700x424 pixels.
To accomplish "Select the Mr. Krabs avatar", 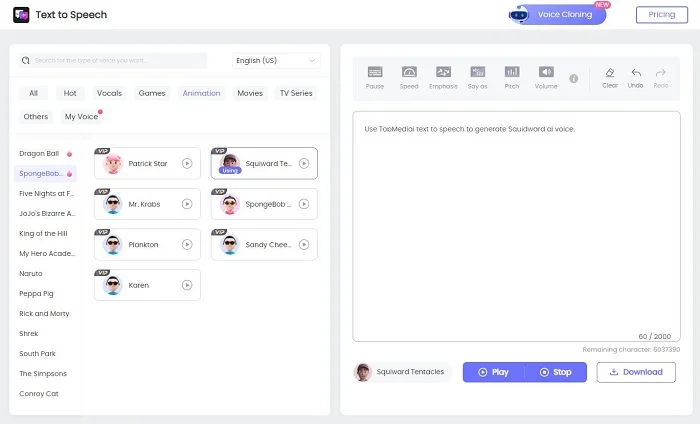I will [112, 204].
